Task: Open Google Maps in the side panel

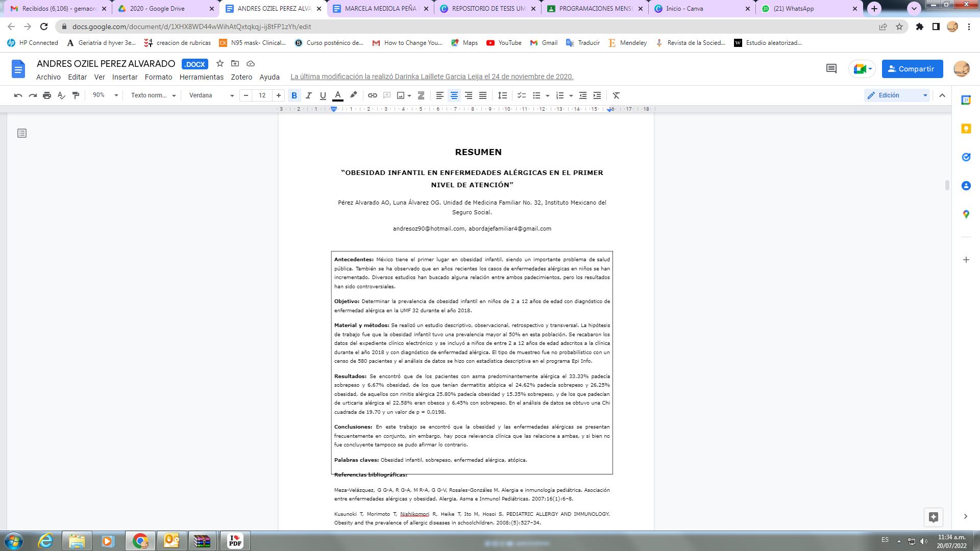Action: 966,214
